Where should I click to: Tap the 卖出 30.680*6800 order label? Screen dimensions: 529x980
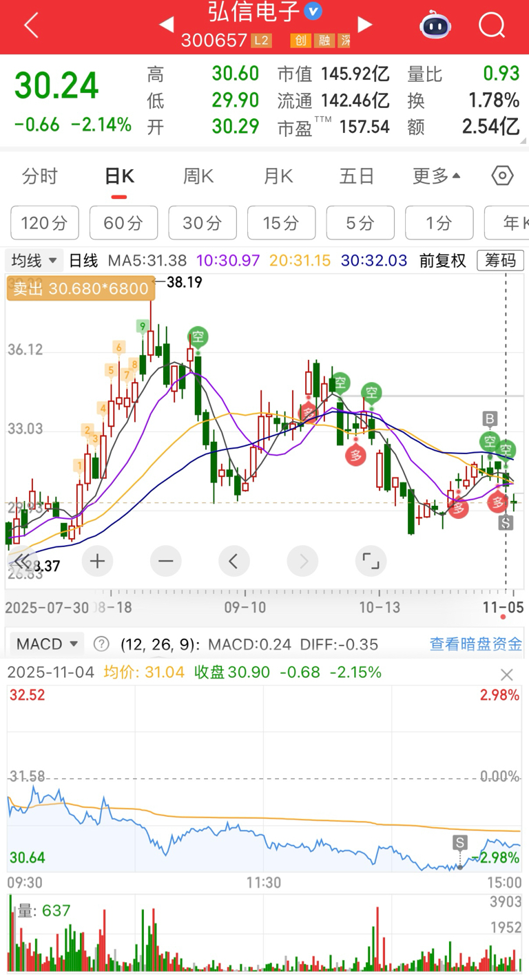81,288
